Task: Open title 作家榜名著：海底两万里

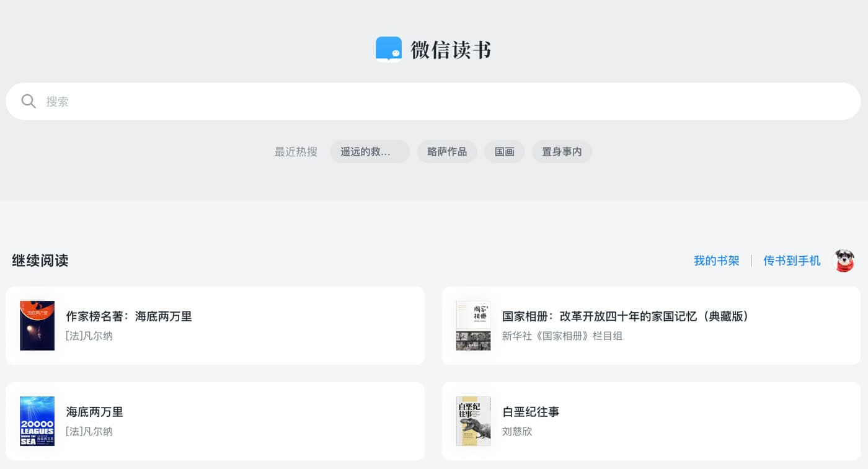Action: click(129, 316)
